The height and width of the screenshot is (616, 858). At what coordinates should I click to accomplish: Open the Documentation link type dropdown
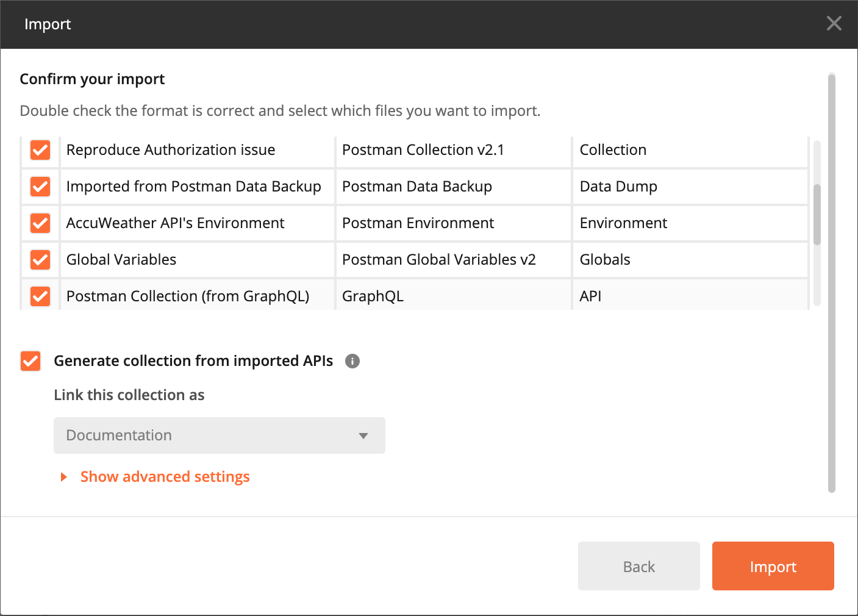tap(220, 435)
